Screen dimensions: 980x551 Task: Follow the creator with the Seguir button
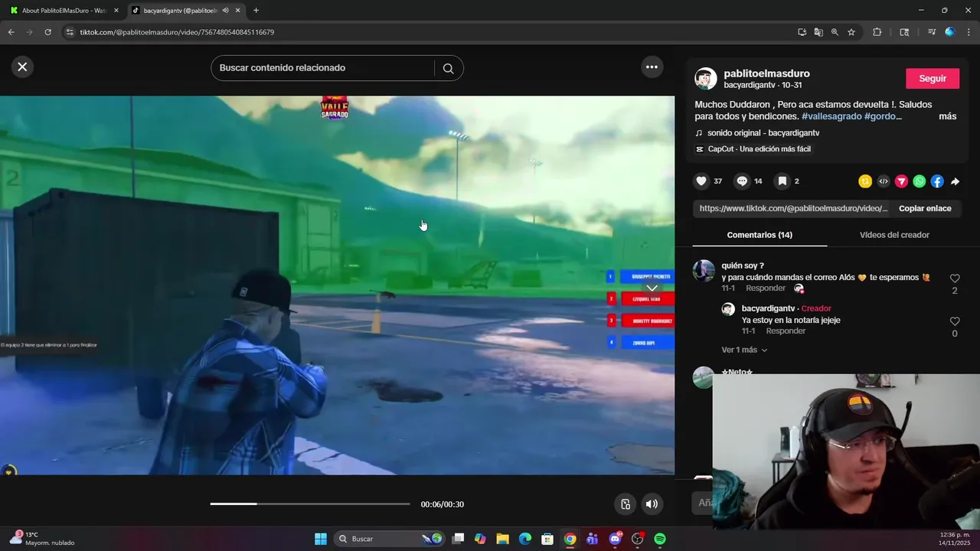pyautogui.click(x=933, y=79)
